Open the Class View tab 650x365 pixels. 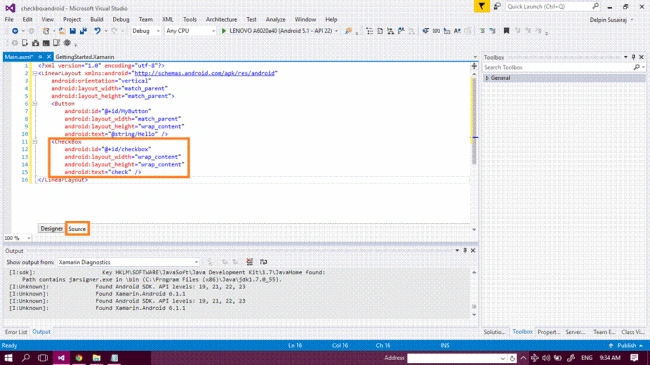pos(633,332)
